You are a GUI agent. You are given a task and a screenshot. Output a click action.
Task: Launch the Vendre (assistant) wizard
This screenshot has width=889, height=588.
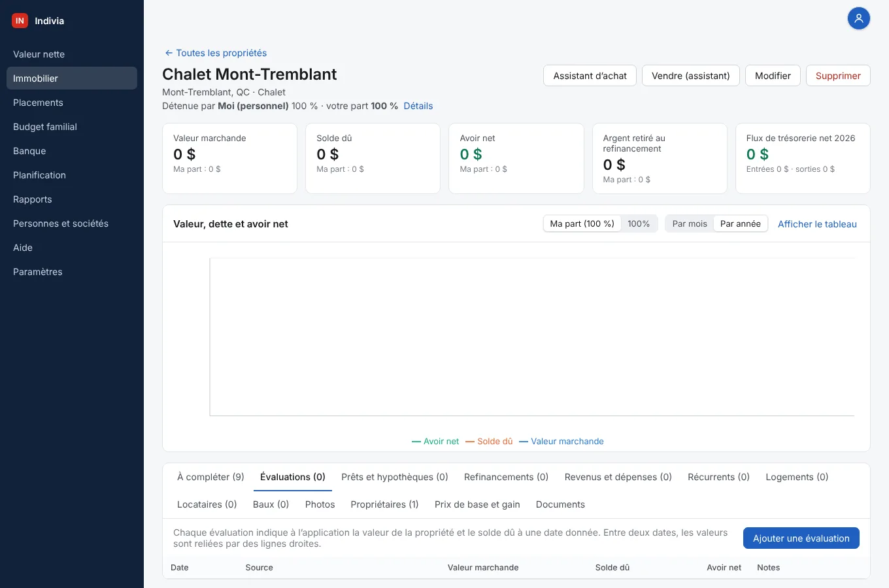point(690,76)
